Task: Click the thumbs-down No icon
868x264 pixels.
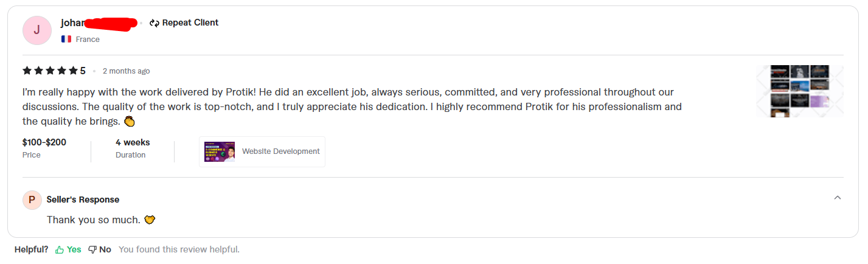Action: tap(92, 249)
